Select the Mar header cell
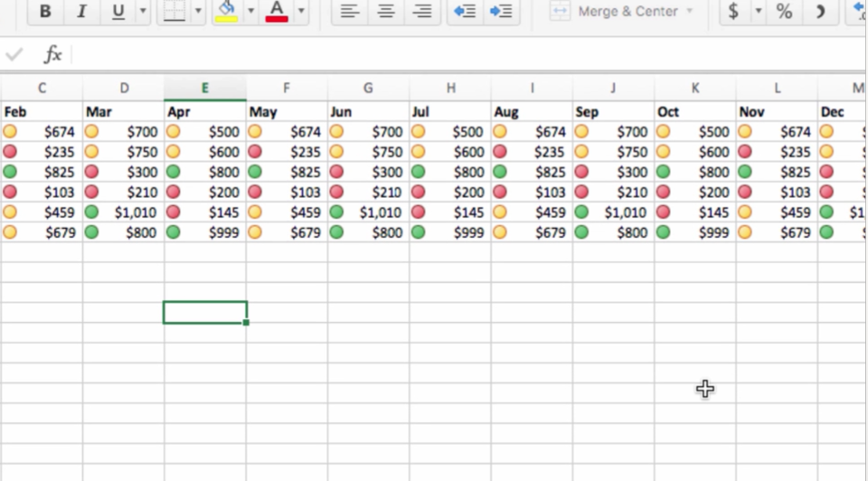 (124, 112)
